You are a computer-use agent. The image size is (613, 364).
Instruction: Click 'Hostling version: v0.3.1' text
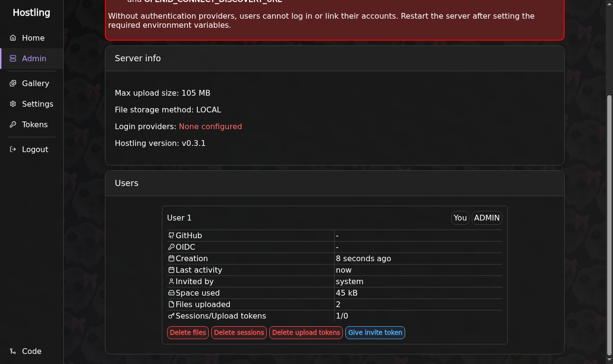coord(160,143)
